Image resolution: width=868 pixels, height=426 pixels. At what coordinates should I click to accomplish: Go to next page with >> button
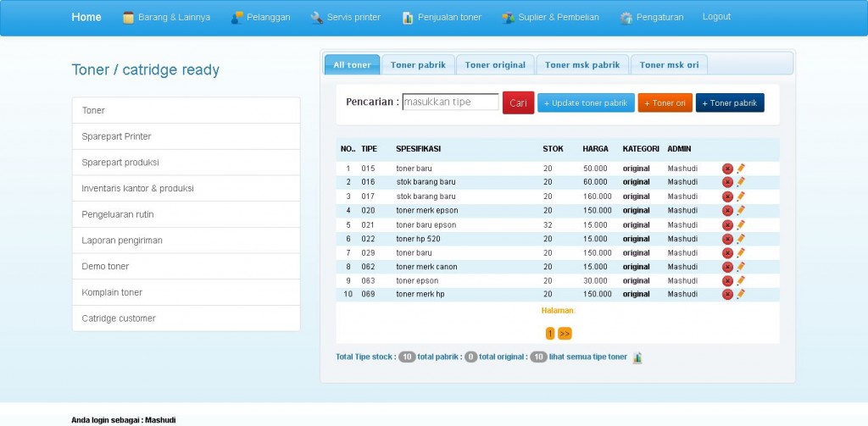click(x=565, y=334)
